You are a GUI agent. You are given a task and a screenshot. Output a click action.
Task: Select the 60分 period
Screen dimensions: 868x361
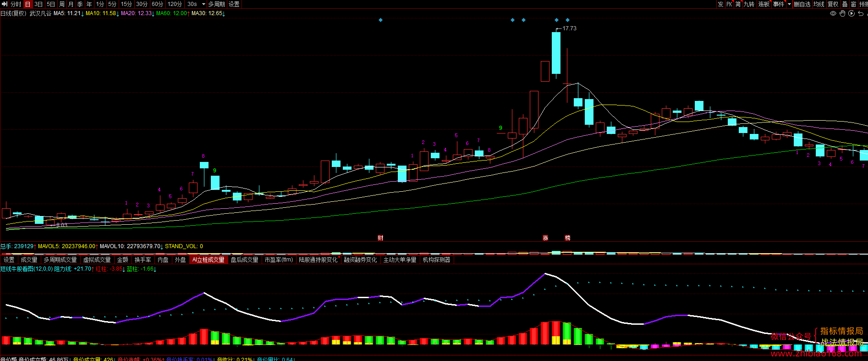[158, 4]
